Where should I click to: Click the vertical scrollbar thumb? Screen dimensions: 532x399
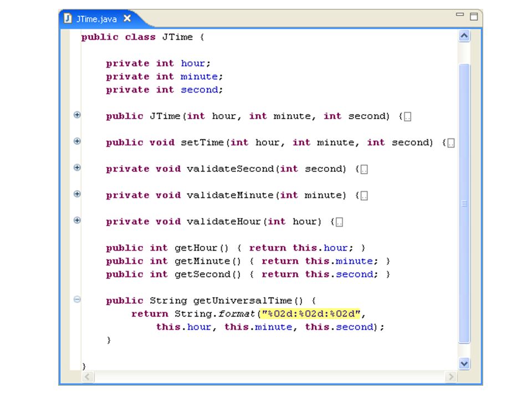[464, 203]
